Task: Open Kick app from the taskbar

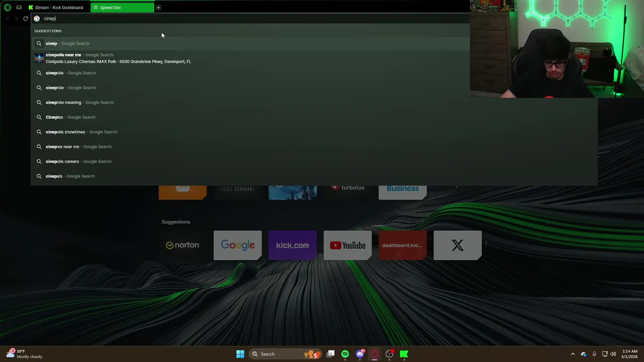Action: (404, 354)
